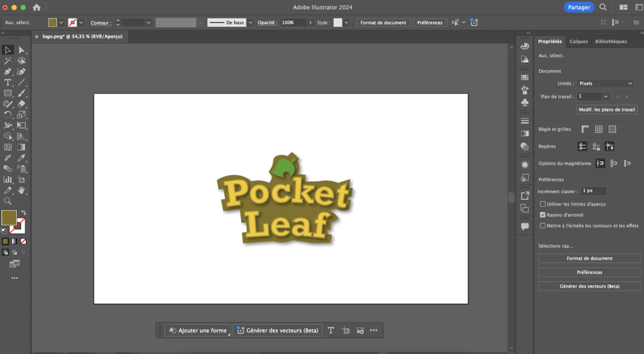Viewport: 644px width, 354px height.
Task: Select the Eraser tool
Action: click(21, 104)
